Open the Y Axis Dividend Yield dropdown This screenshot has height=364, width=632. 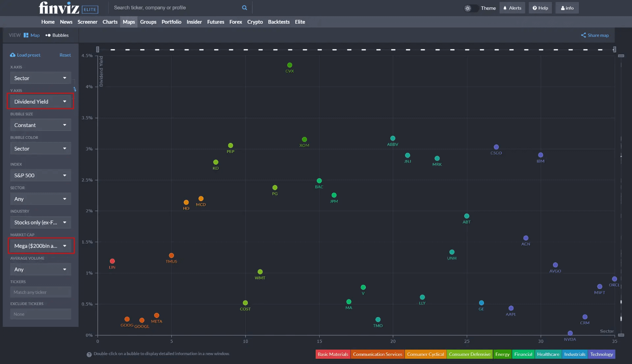[x=40, y=101]
